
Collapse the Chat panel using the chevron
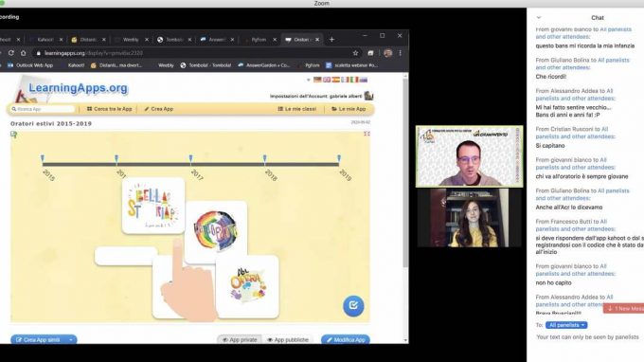[539, 18]
